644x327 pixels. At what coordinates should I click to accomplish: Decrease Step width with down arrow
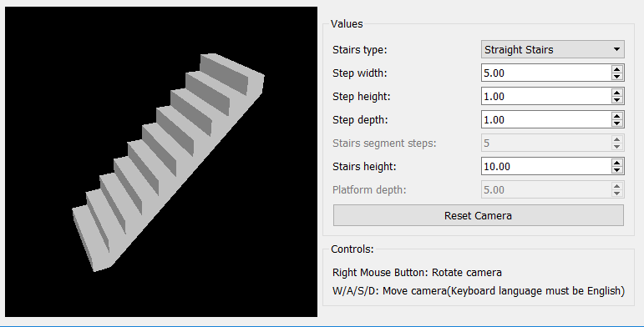(x=617, y=77)
